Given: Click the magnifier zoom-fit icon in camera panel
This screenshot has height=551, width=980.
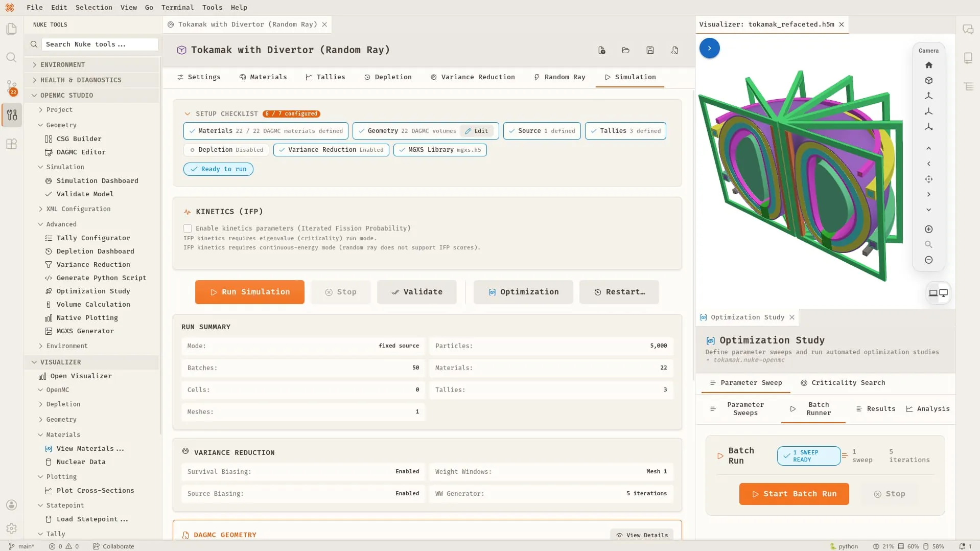Looking at the screenshot, I should (x=928, y=244).
